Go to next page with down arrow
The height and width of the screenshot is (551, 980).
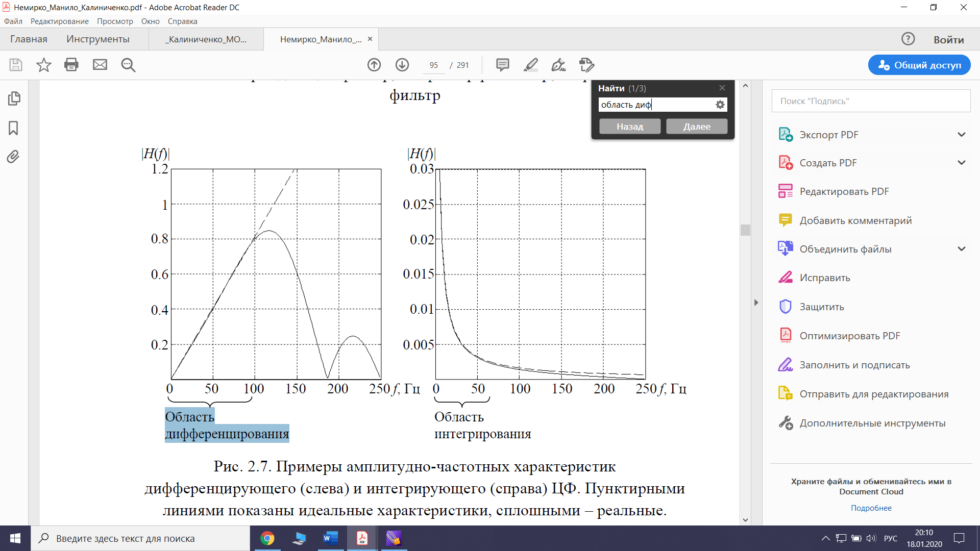(402, 65)
